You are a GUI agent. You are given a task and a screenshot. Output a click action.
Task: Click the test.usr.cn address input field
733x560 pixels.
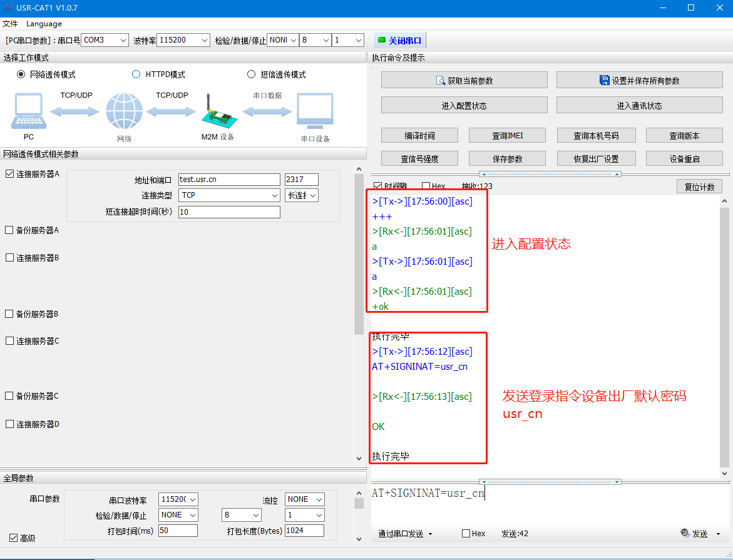pos(229,180)
